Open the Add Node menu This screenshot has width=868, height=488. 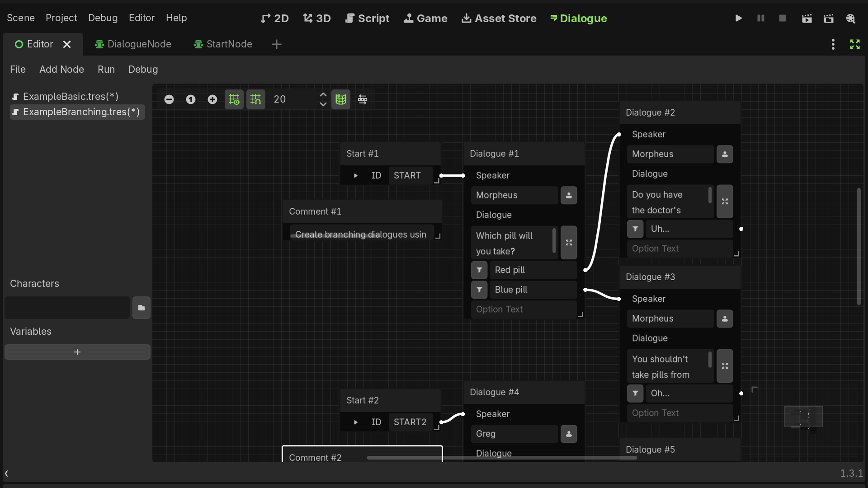[61, 69]
